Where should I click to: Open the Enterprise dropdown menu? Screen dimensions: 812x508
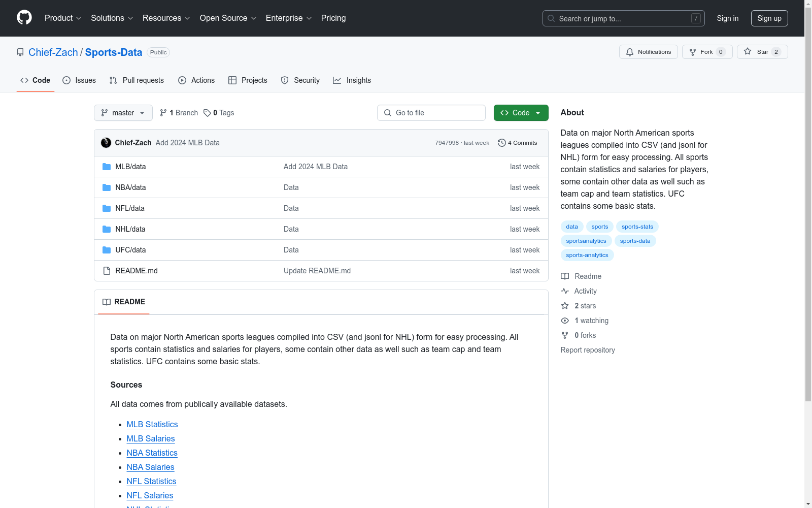[289, 18]
